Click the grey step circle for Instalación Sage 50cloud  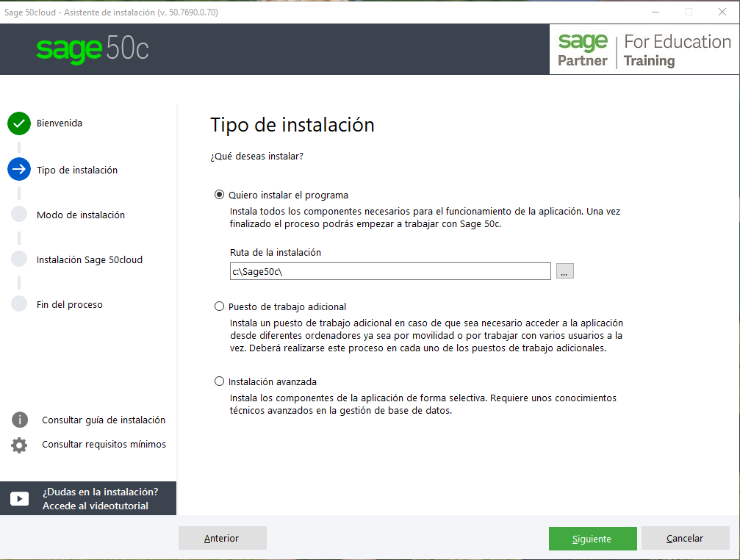click(19, 259)
